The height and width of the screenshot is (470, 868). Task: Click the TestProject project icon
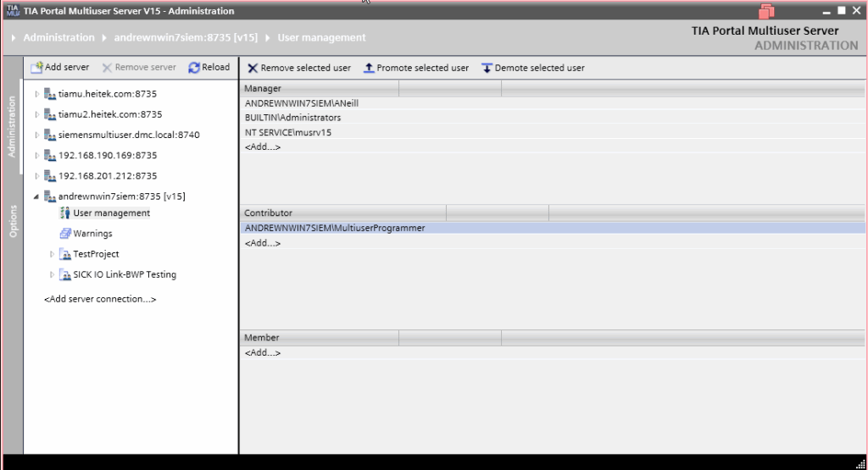click(64, 254)
